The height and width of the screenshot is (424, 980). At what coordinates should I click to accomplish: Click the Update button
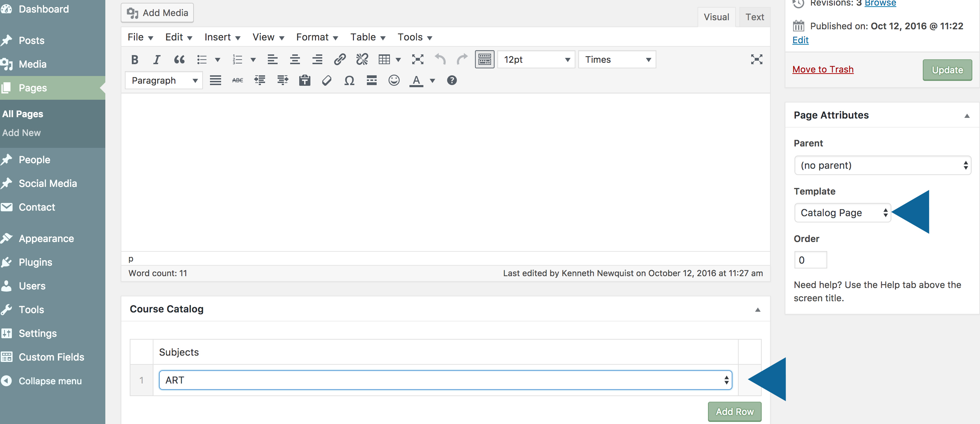tap(947, 70)
